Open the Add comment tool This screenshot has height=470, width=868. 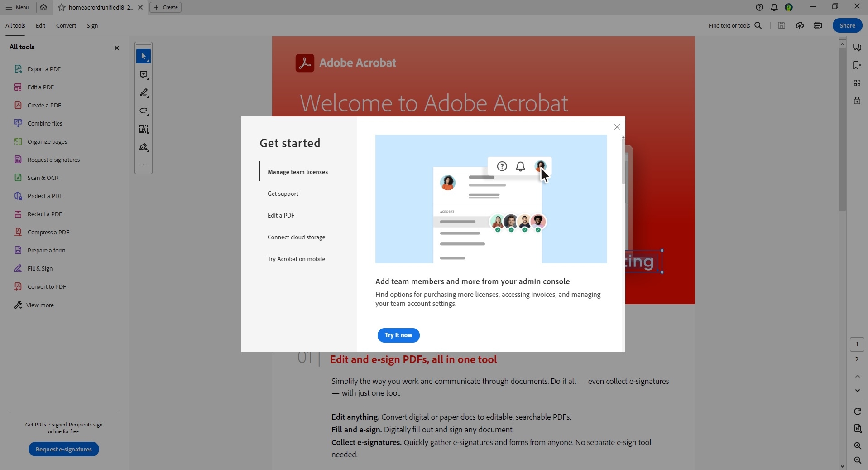pyautogui.click(x=144, y=75)
